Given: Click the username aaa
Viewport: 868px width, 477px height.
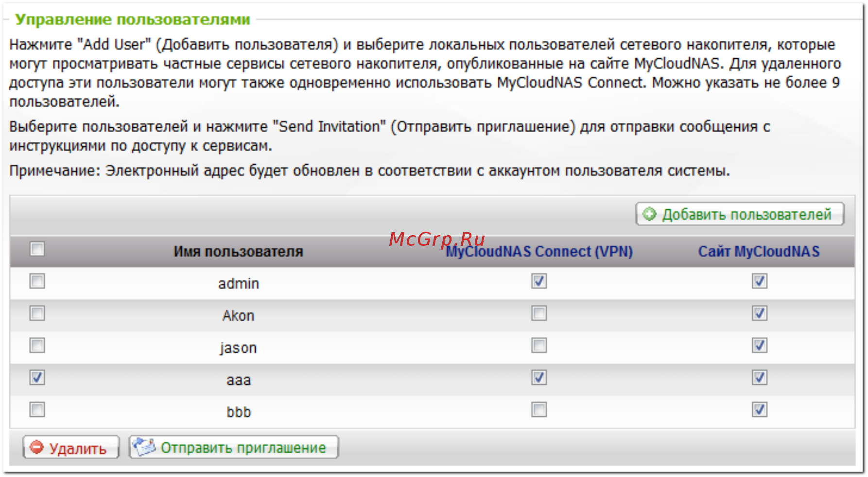Looking at the screenshot, I should pos(239,380).
